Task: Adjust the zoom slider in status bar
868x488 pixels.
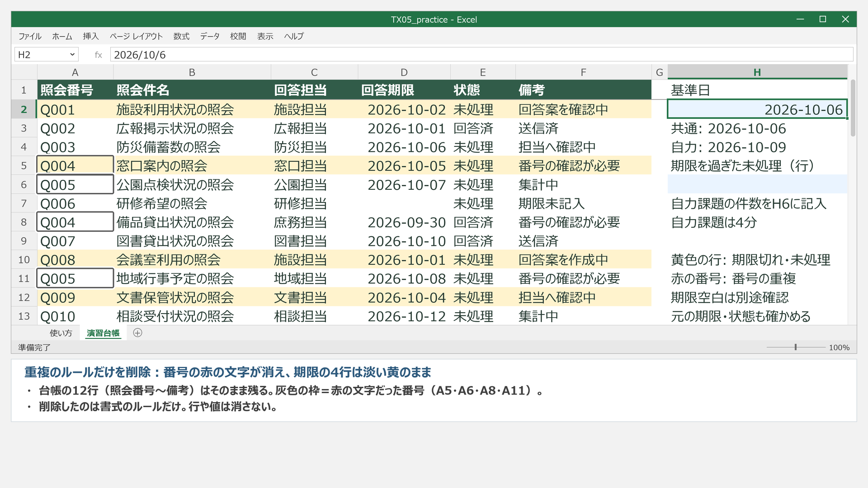Action: click(x=796, y=347)
